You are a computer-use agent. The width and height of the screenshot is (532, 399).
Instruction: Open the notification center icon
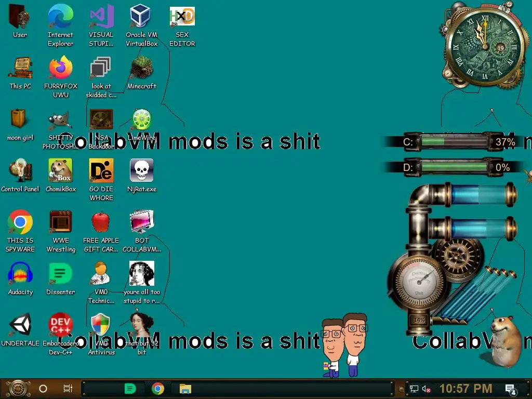[x=511, y=389]
